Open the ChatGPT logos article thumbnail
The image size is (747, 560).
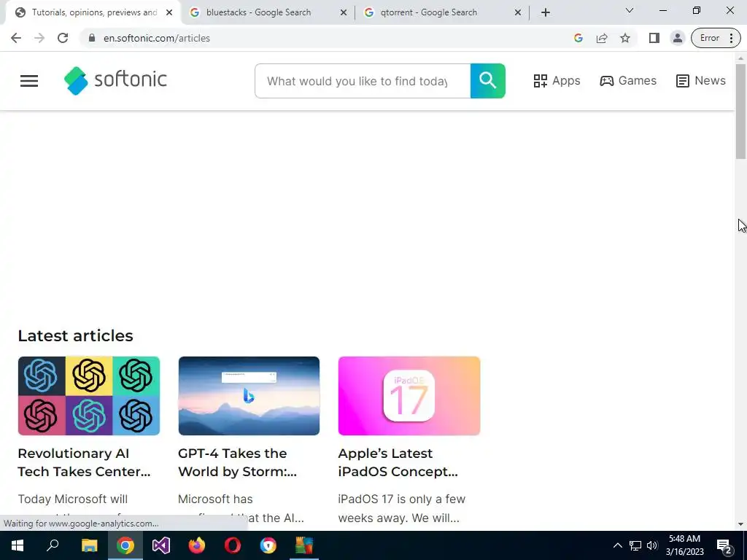[88, 396]
